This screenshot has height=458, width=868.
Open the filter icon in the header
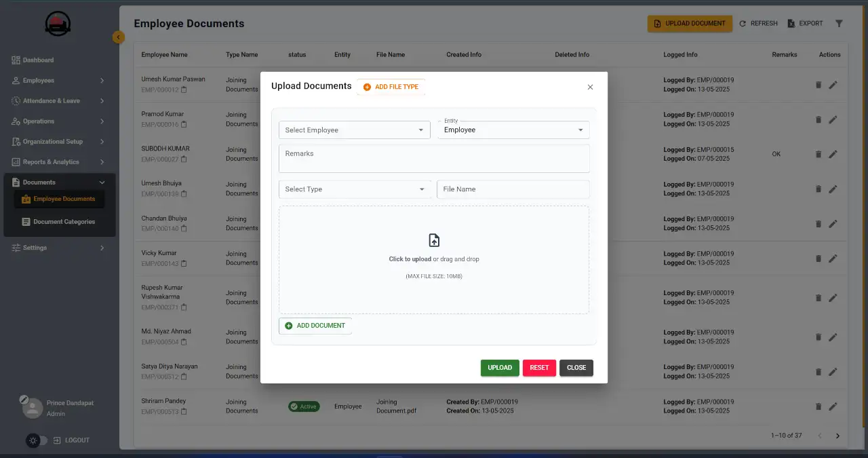click(x=839, y=23)
